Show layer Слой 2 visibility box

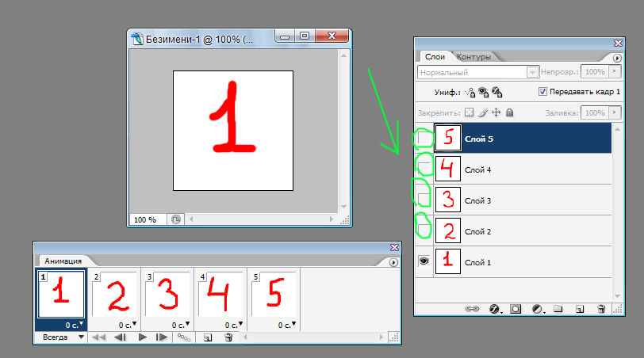(424, 230)
